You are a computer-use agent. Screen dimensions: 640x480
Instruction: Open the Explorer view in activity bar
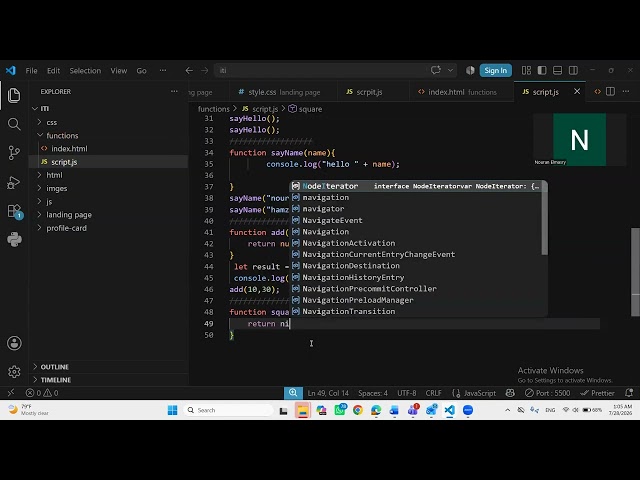14,96
